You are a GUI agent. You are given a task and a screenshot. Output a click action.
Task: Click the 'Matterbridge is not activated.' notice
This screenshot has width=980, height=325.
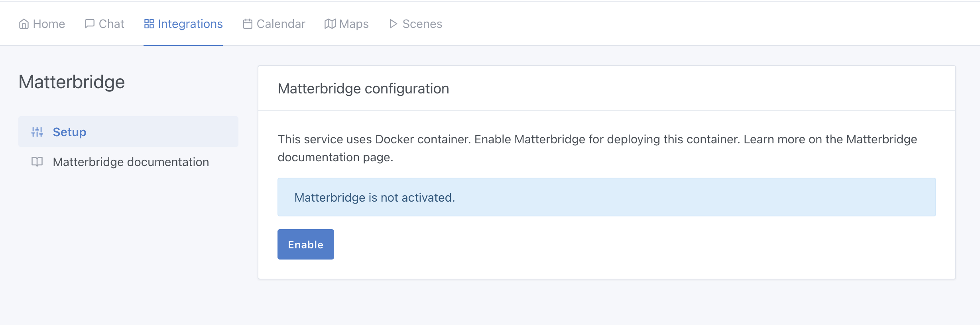click(x=607, y=197)
